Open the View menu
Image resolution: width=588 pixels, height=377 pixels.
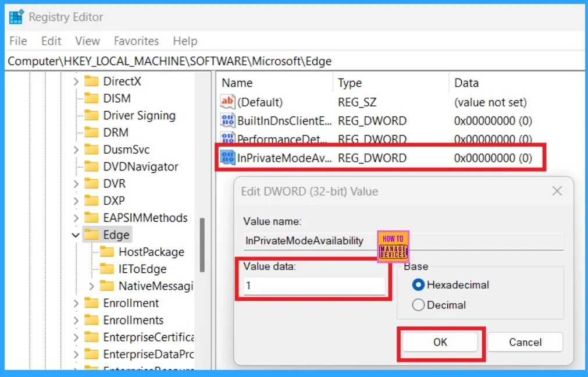[x=87, y=41]
